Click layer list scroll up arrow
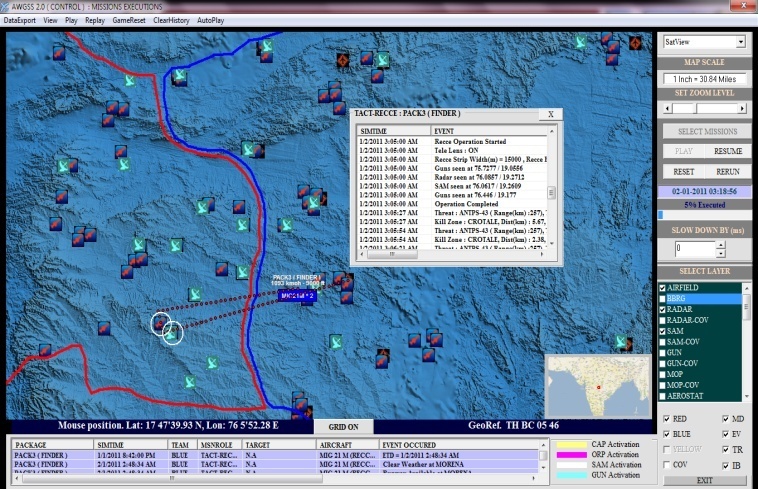The image size is (758, 489). click(747, 288)
